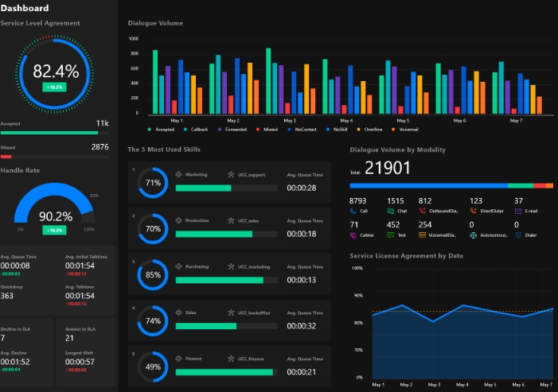Select the E-mail envelope icon
The height and width of the screenshot is (392, 558).
518,211
